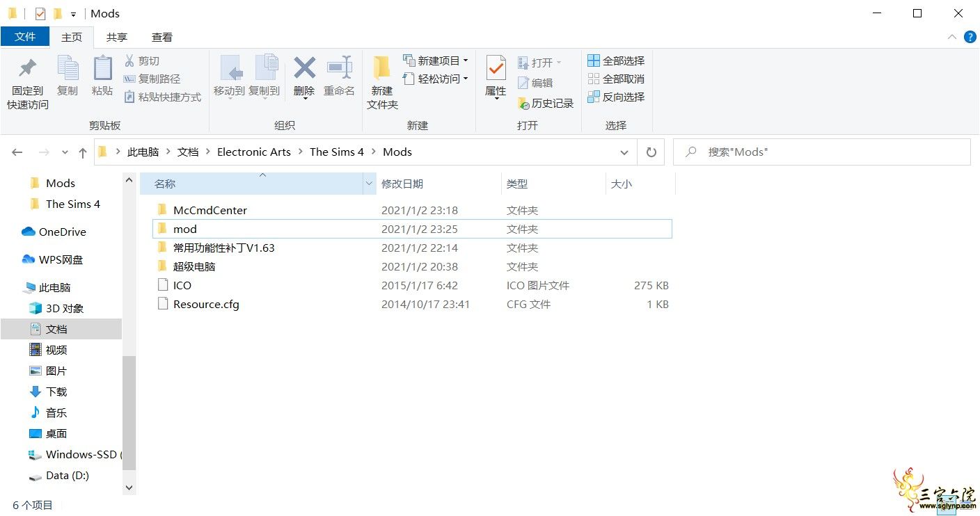980x516 pixels.
Task: Click 此电脑 in the address bar
Action: point(143,152)
